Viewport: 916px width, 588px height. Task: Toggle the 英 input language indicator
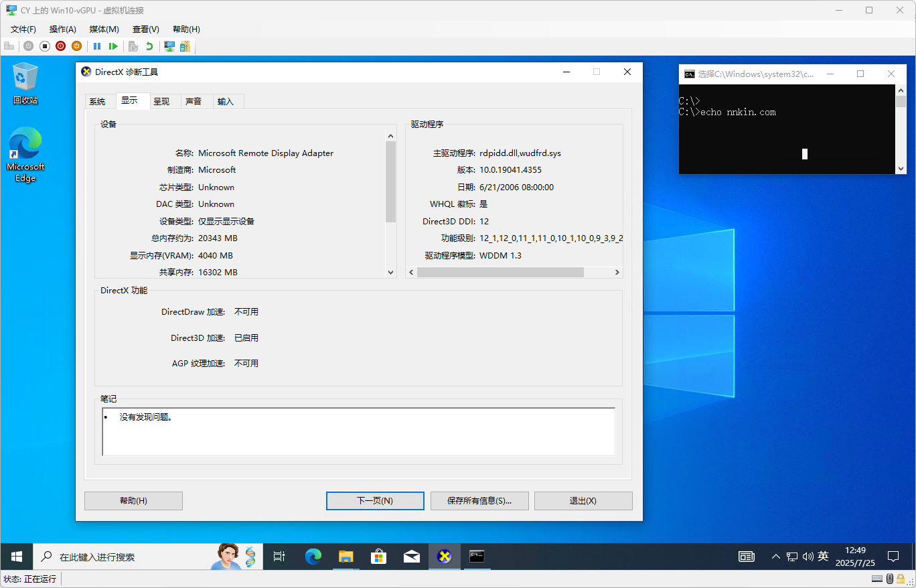click(823, 557)
